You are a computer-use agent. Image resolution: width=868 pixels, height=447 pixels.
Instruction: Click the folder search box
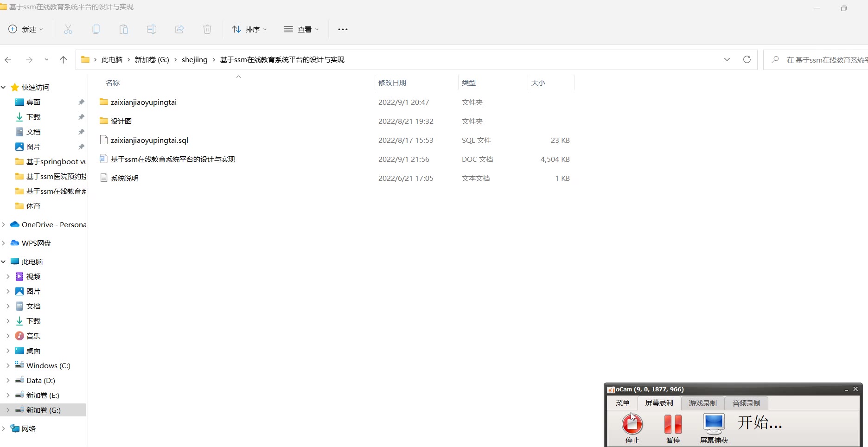pyautogui.click(x=816, y=60)
